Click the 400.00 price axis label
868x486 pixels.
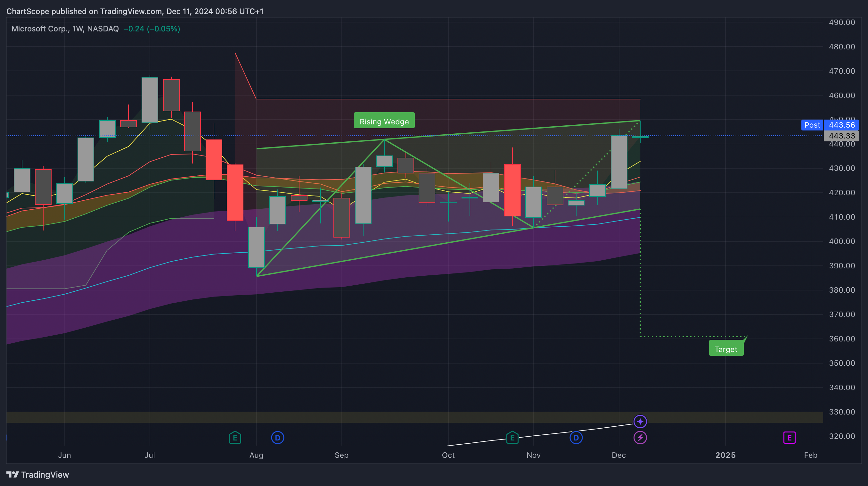tap(841, 241)
